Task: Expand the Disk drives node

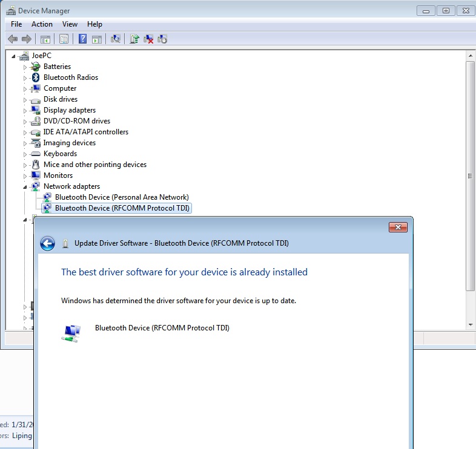Action: point(25,100)
